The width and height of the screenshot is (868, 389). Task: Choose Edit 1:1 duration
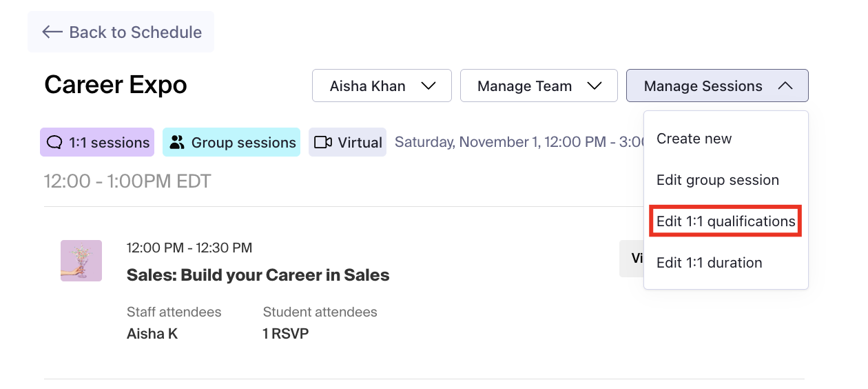(x=709, y=263)
